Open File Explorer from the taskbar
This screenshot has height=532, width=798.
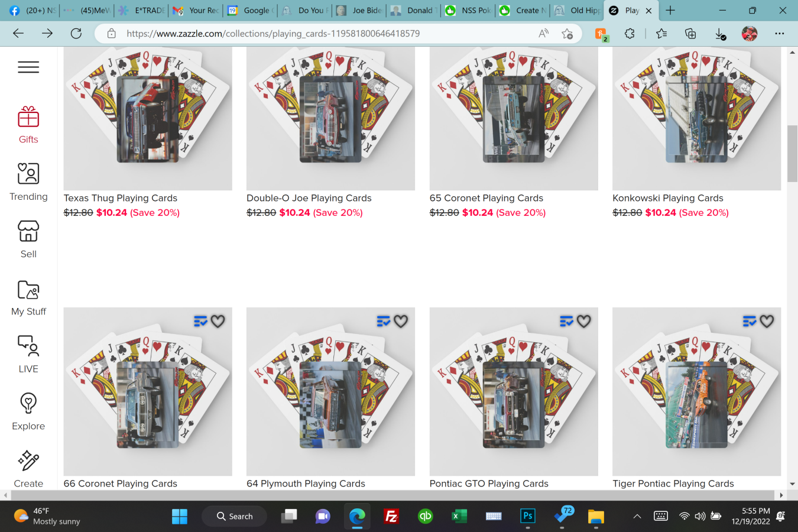(596, 516)
